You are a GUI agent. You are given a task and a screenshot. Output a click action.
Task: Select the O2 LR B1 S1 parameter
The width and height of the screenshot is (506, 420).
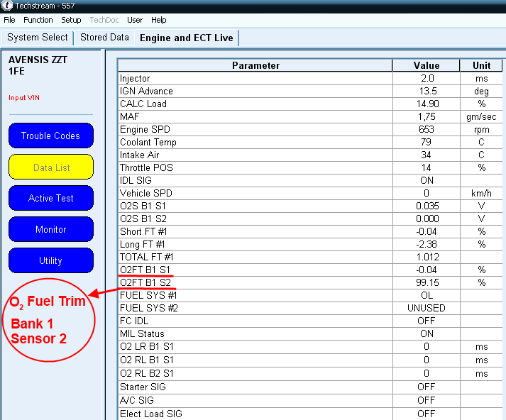(x=310, y=346)
